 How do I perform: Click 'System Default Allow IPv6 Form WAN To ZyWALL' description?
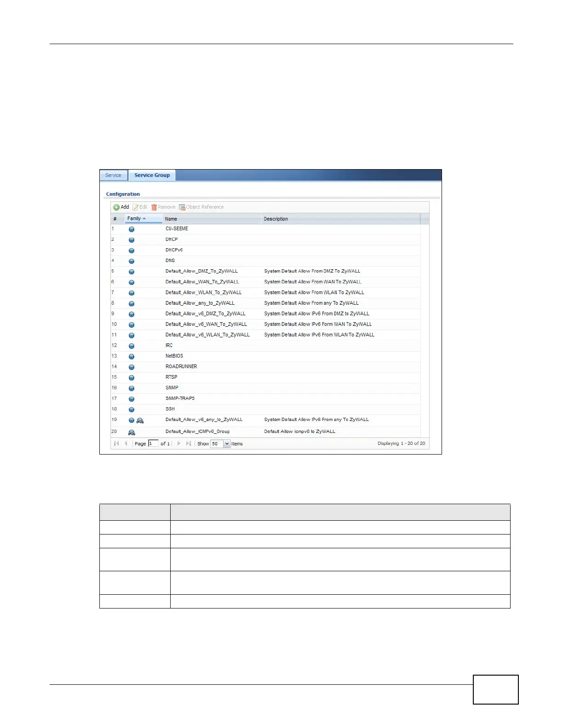318,324
